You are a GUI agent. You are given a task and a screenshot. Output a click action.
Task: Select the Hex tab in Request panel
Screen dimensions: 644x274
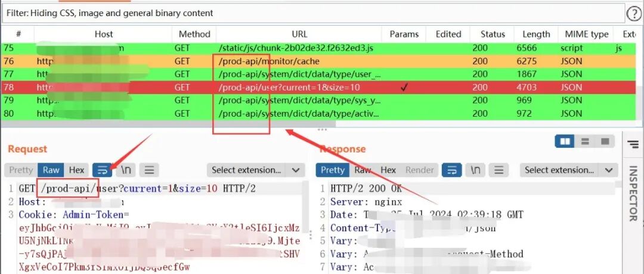pos(76,170)
